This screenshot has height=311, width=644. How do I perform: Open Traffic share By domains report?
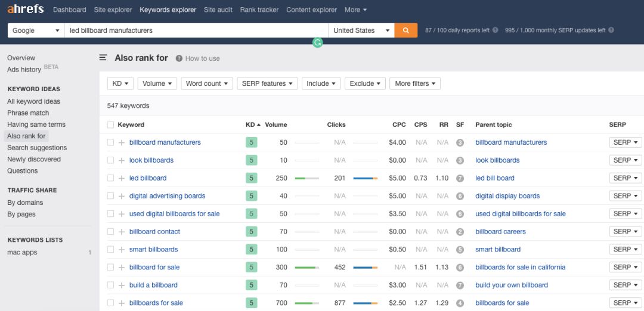[x=25, y=203]
